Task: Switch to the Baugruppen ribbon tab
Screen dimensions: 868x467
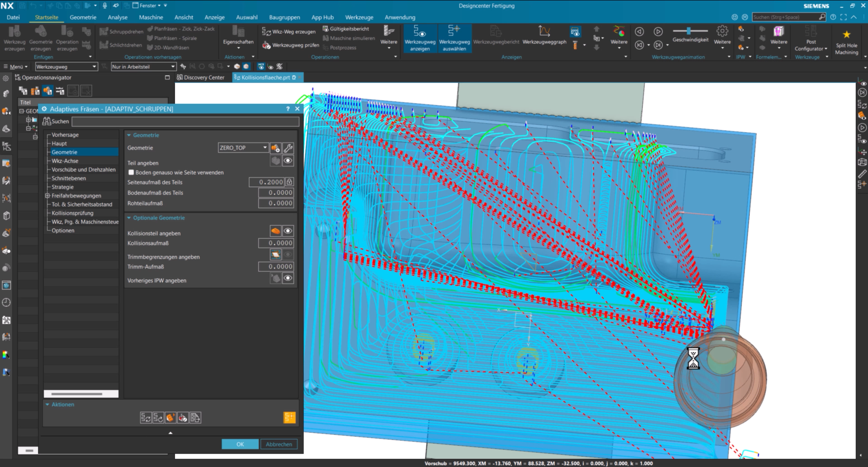Action: coord(284,17)
